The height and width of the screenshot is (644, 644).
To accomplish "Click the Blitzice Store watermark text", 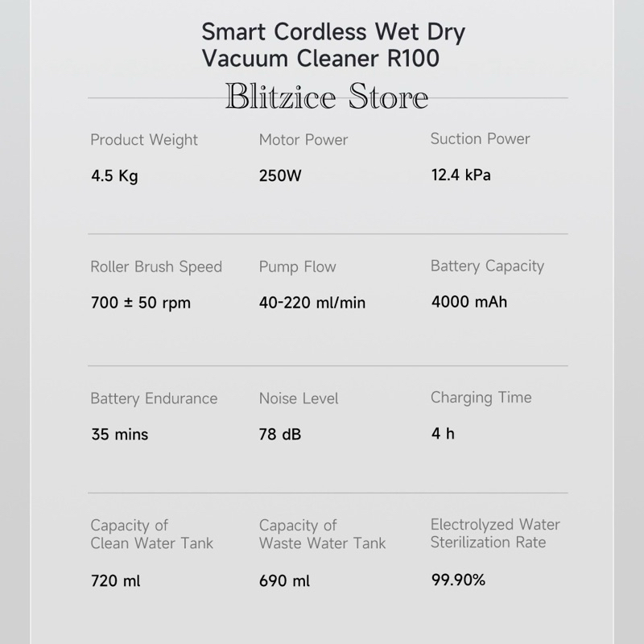I will click(327, 97).
